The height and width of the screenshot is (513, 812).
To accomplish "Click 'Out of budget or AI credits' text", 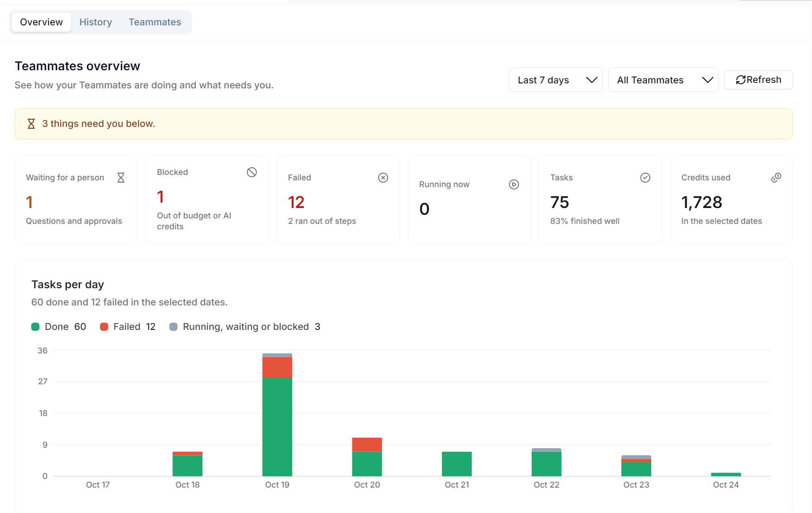I will (194, 221).
